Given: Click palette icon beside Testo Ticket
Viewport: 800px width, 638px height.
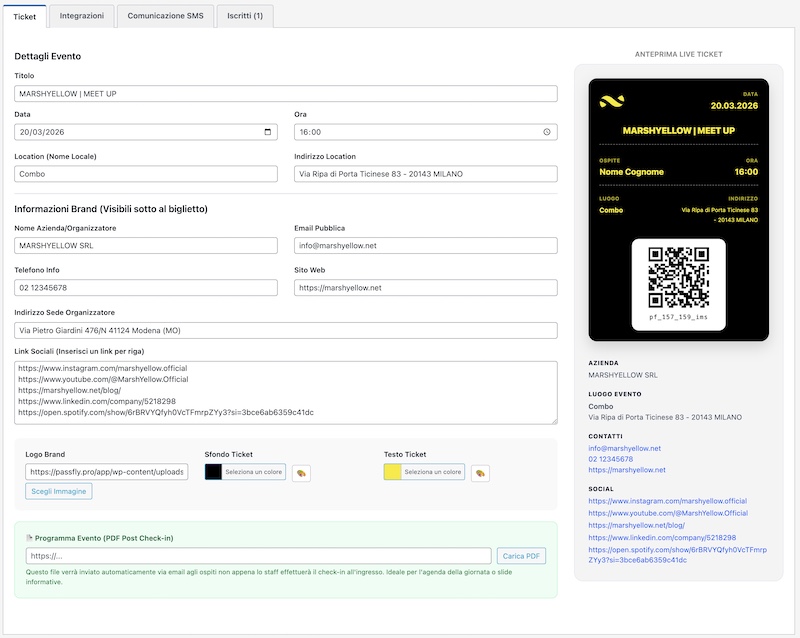Looking at the screenshot, I should pos(481,472).
